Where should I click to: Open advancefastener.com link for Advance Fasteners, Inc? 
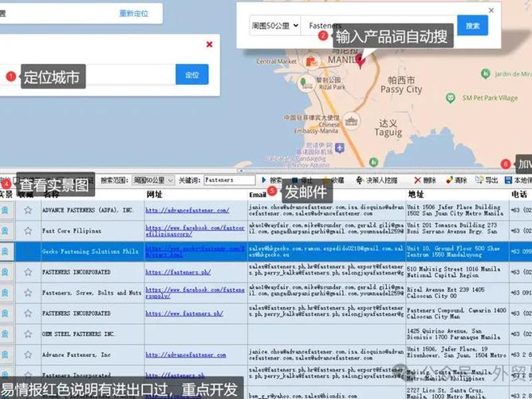tap(186, 355)
